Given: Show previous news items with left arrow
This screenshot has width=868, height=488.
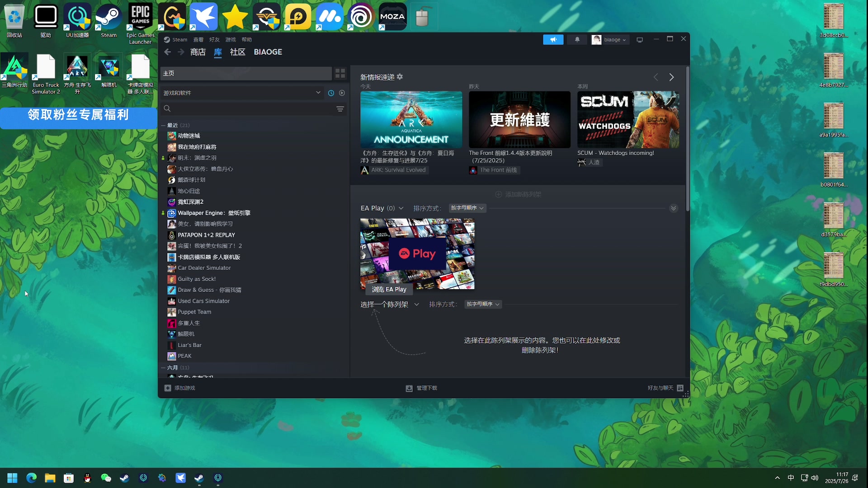Looking at the screenshot, I should pyautogui.click(x=656, y=77).
